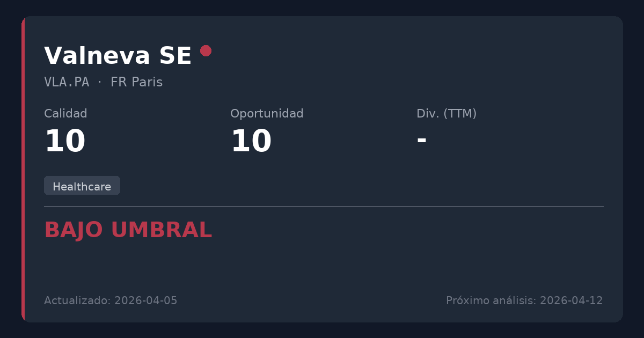This screenshot has height=338, width=644.
Task: Click the Oportunidad label
Action: tap(267, 114)
